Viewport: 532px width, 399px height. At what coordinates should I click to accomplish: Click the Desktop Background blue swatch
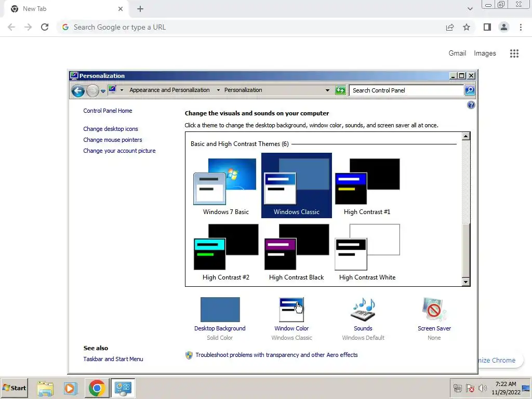(220, 310)
